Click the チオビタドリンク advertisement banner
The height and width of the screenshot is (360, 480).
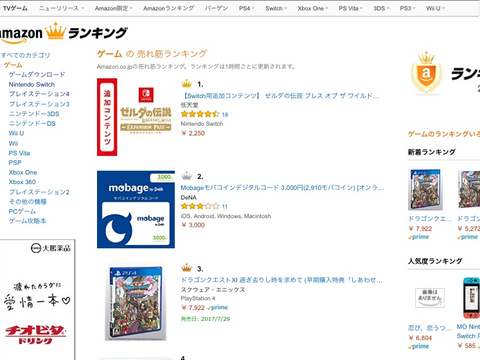pyautogui.click(x=37, y=299)
